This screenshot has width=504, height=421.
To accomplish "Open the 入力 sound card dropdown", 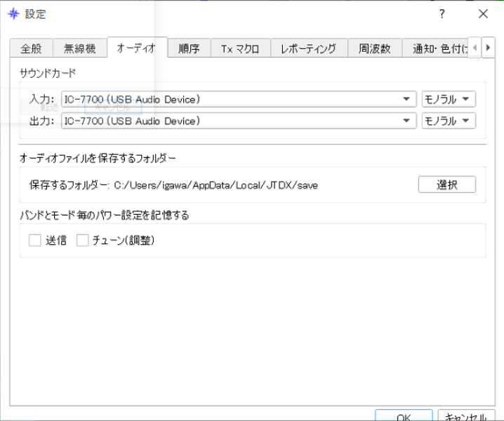I will coord(239,100).
